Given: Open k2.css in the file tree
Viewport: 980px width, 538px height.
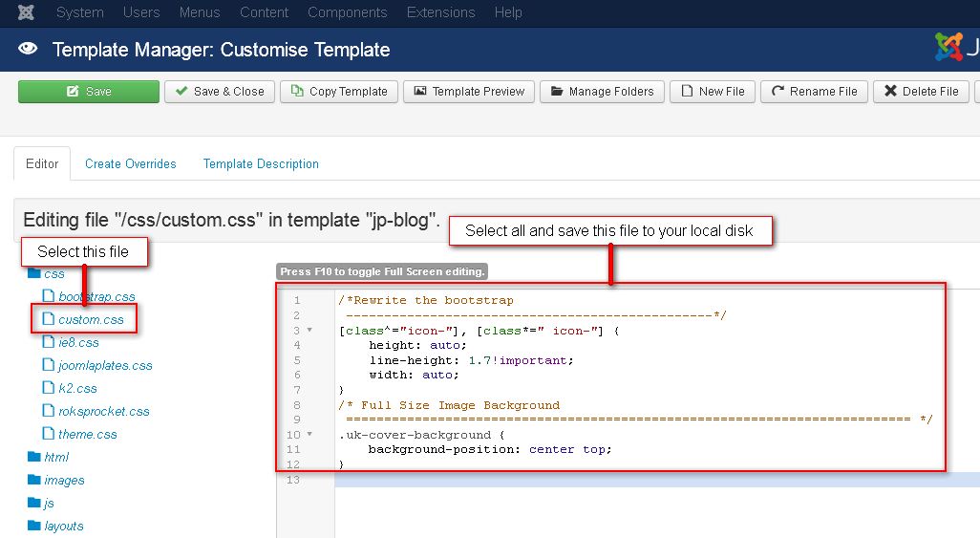Looking at the screenshot, I should click(x=77, y=388).
